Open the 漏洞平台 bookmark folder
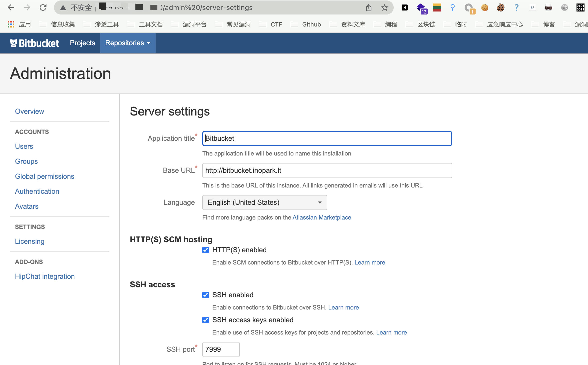The height and width of the screenshot is (365, 588). 189,24
